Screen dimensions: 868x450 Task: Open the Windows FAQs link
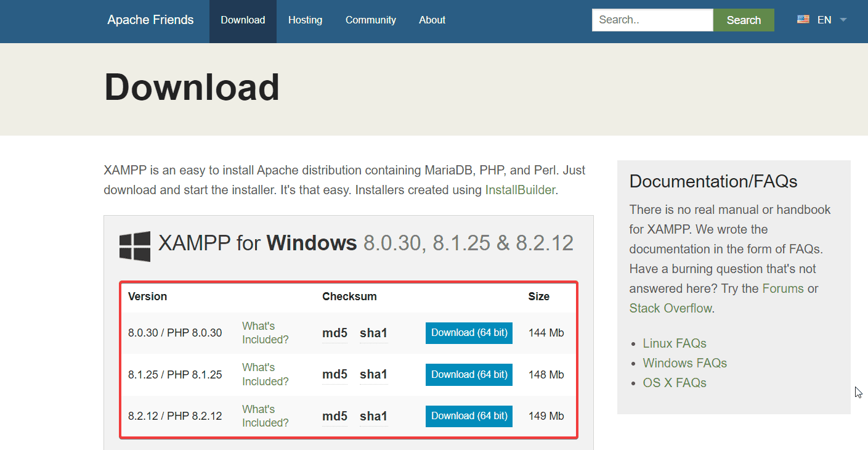pos(684,362)
